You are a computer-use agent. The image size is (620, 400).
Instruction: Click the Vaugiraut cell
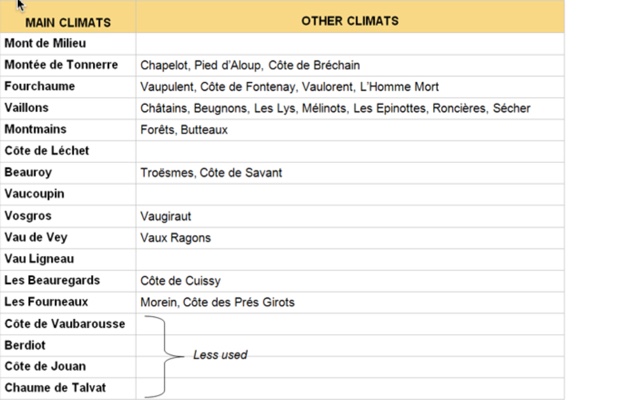[166, 216]
